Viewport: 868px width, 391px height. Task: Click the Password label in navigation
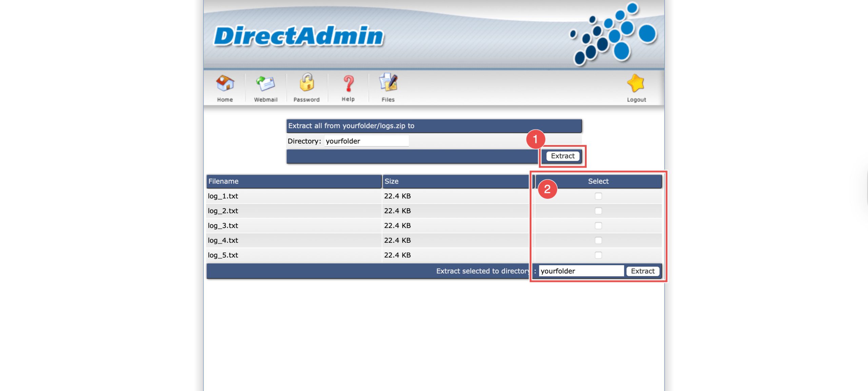pyautogui.click(x=307, y=100)
